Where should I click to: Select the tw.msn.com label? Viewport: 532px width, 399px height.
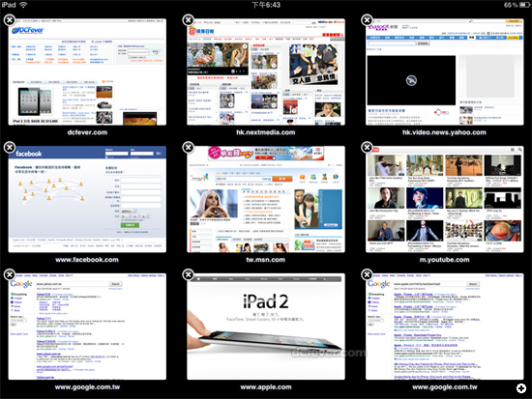coord(266,260)
